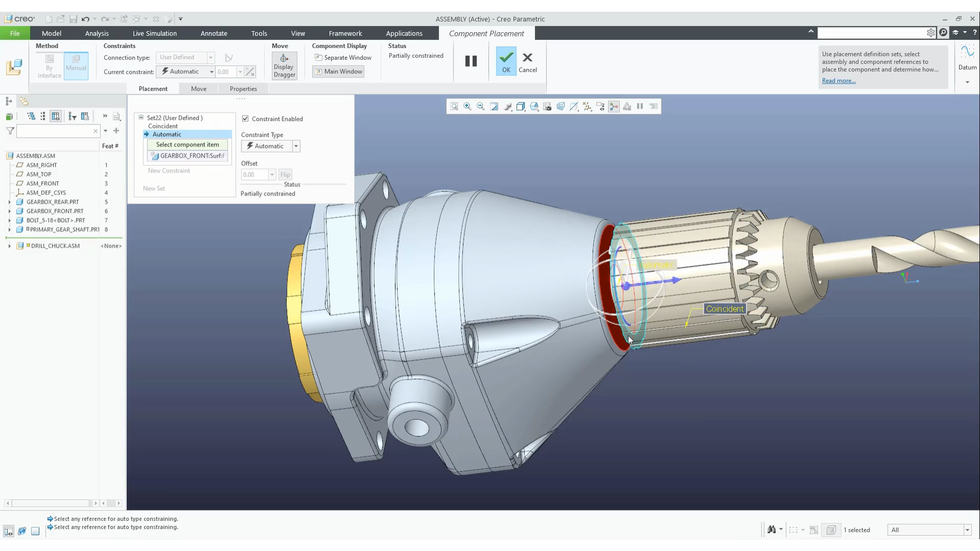This screenshot has width=980, height=551.
Task: Toggle the graphics toolbar pause icon
Action: pos(640,106)
